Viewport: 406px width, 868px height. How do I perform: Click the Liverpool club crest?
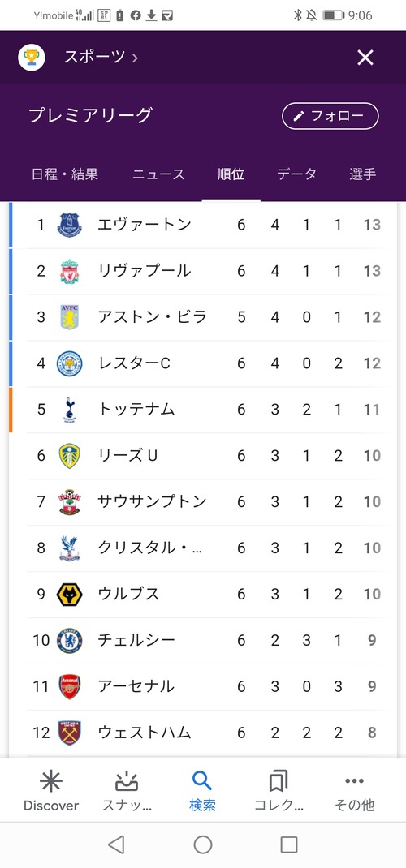coord(70,271)
